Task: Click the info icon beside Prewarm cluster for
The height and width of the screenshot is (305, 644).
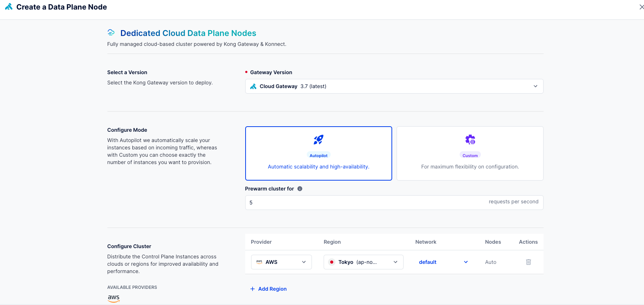Action: click(x=300, y=189)
